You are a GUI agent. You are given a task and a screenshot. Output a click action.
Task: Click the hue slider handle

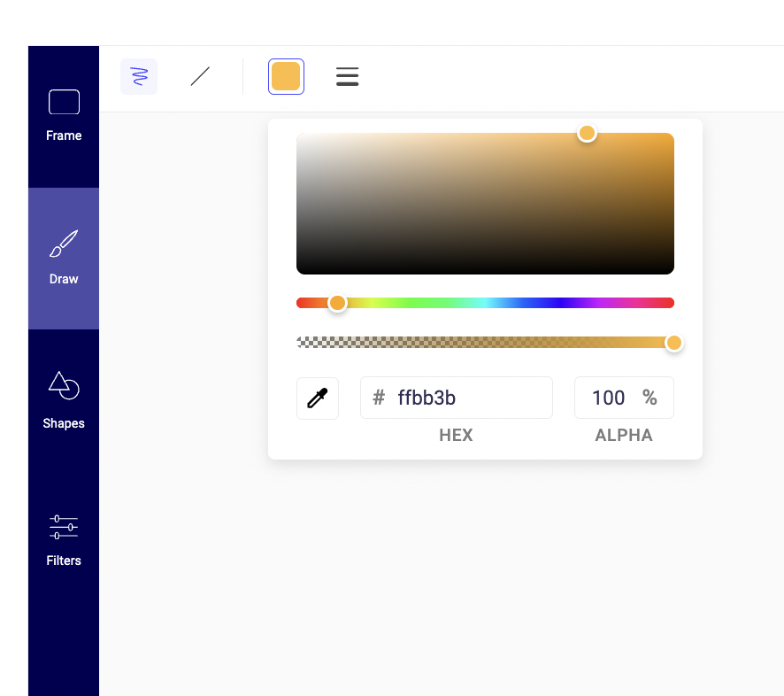coord(337,303)
